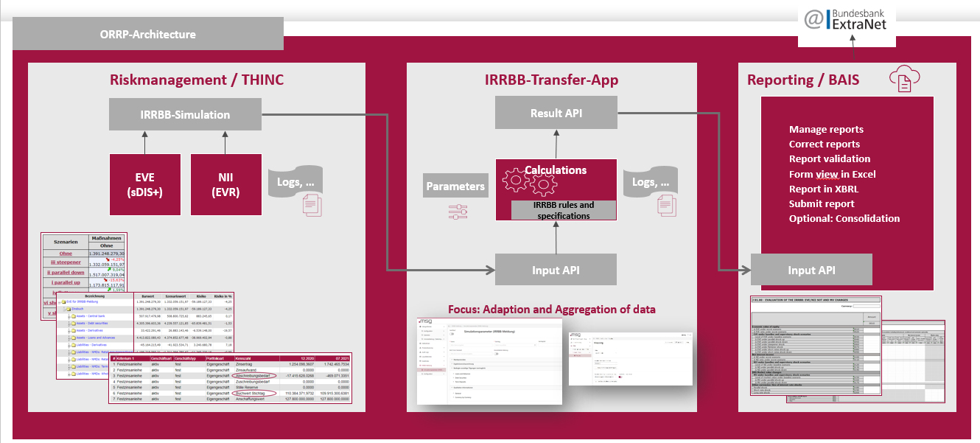Click the Result API box

(x=556, y=114)
